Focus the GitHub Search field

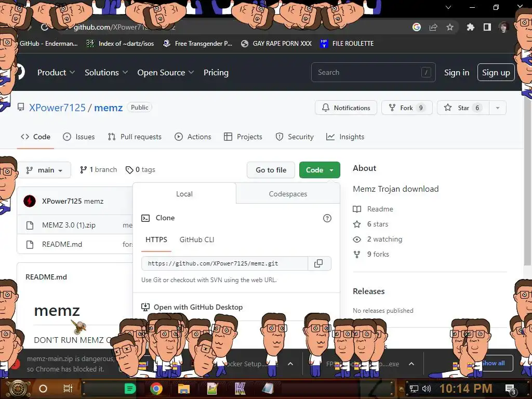[x=373, y=72]
